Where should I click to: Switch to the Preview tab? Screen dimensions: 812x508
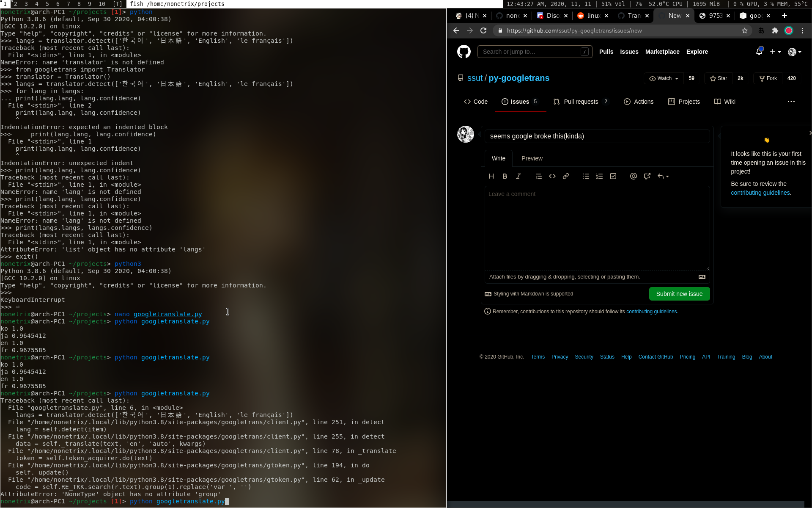point(532,158)
